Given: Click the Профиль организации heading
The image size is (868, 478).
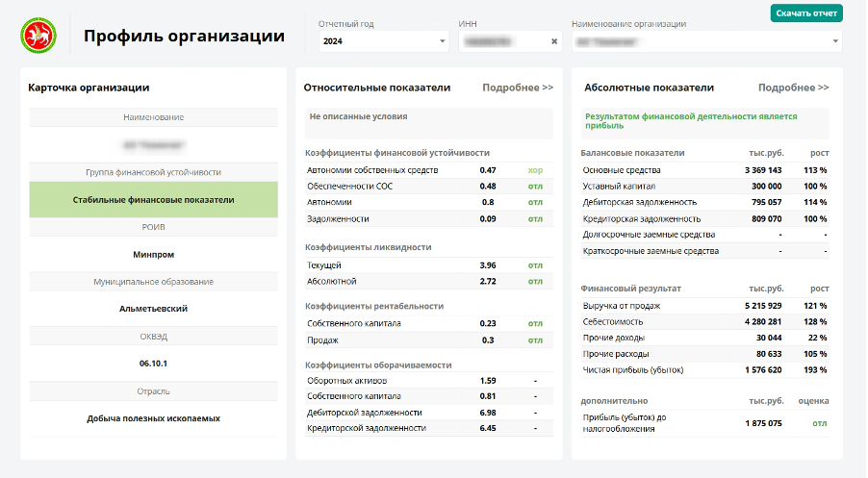Looking at the screenshot, I should click(184, 36).
